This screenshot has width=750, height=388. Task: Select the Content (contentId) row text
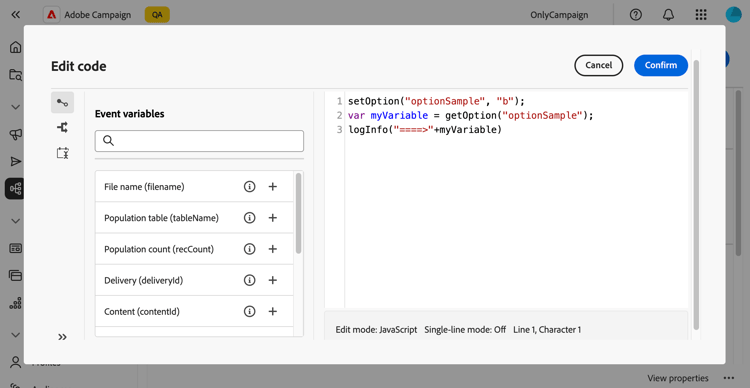(142, 312)
